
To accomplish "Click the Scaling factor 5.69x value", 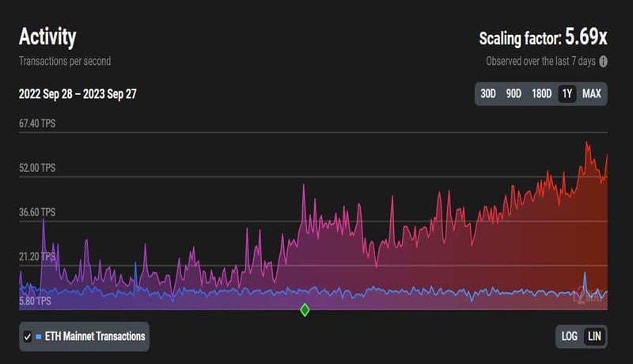I will (x=586, y=37).
